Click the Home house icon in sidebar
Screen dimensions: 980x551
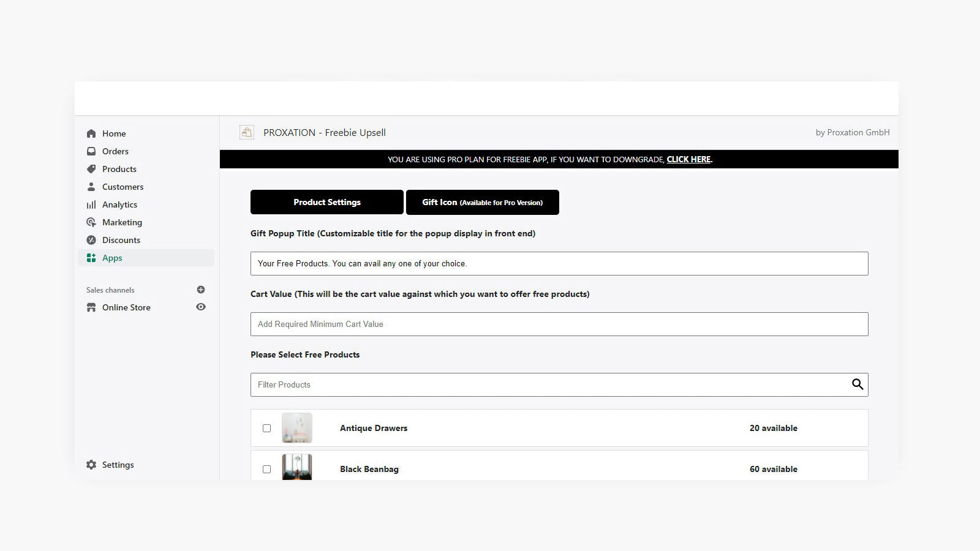91,133
